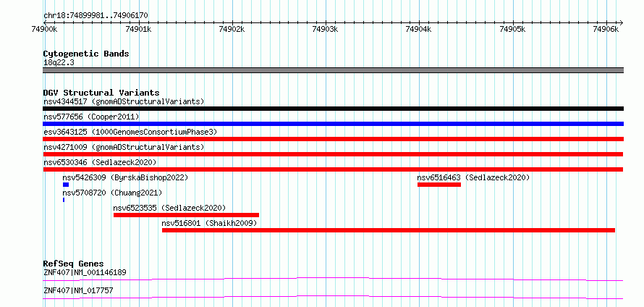Open the ZNF407|NM_001146189 gene label
The height and width of the screenshot is (307, 644).
(x=85, y=272)
